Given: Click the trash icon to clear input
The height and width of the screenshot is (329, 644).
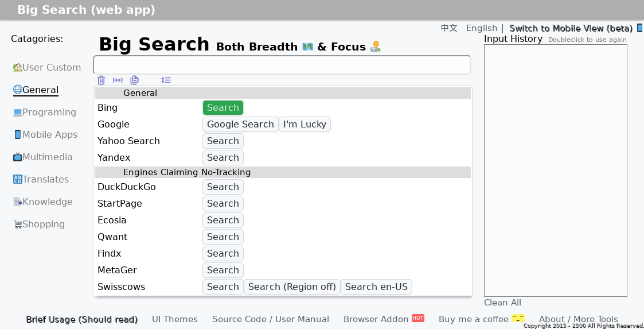Looking at the screenshot, I should (x=101, y=80).
